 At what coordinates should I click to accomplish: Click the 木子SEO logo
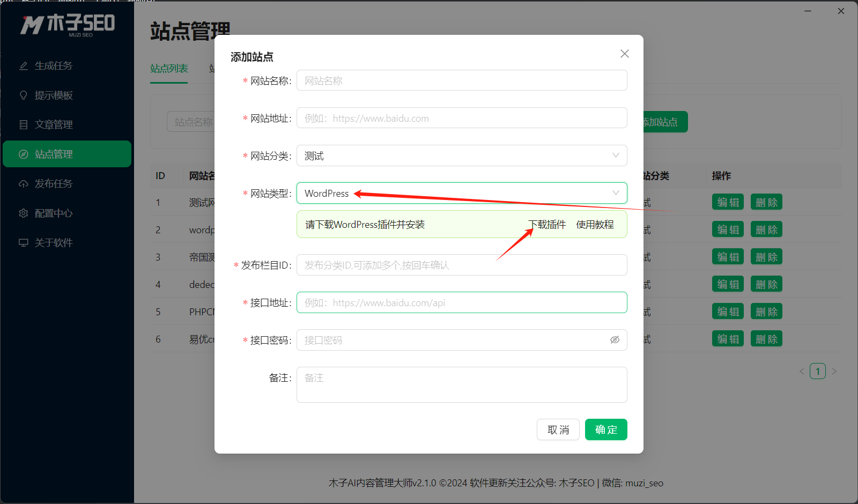pyautogui.click(x=68, y=25)
